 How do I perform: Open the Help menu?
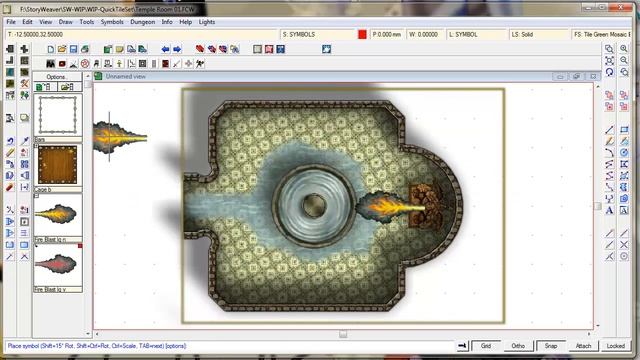186,22
